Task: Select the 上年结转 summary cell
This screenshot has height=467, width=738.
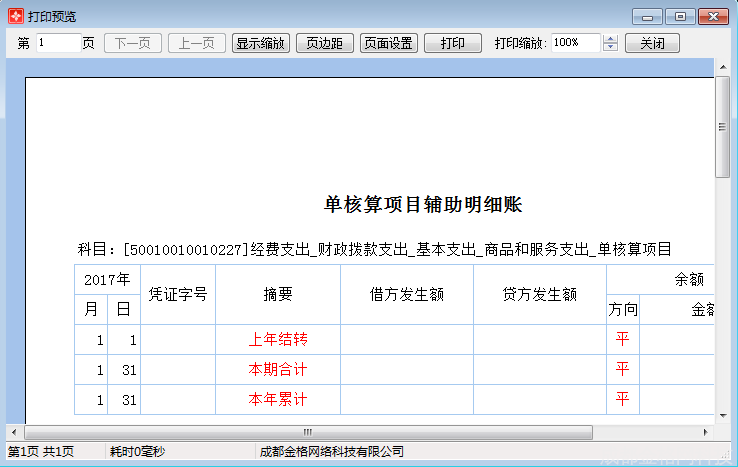Action: click(278, 340)
